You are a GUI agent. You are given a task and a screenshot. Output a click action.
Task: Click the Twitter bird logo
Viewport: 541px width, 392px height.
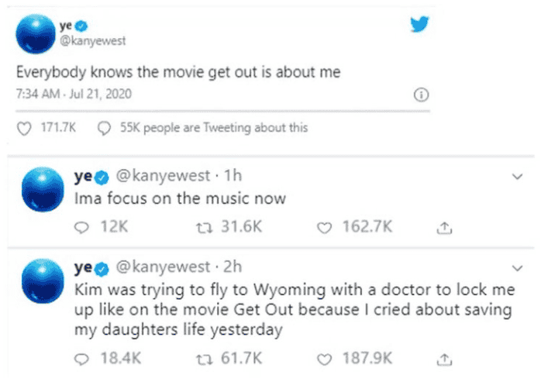coord(419,26)
